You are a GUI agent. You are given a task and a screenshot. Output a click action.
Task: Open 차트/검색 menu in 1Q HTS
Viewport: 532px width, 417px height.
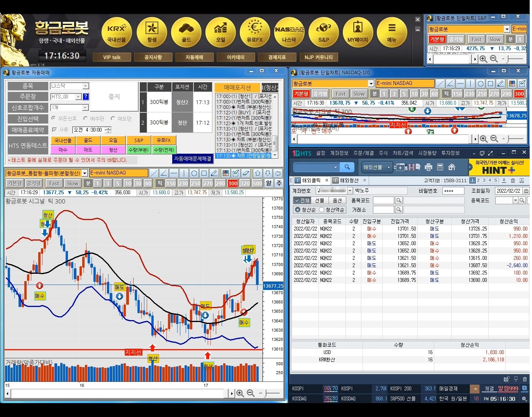[x=403, y=153]
